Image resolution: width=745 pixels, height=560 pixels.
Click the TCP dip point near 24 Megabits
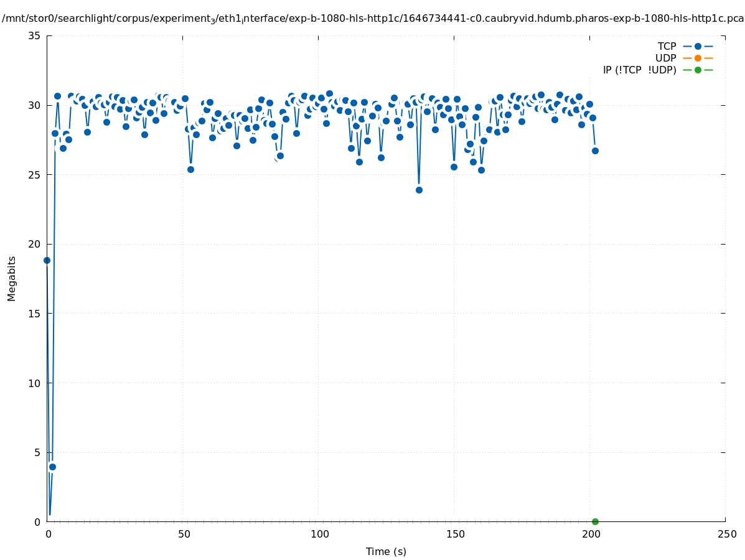click(419, 190)
